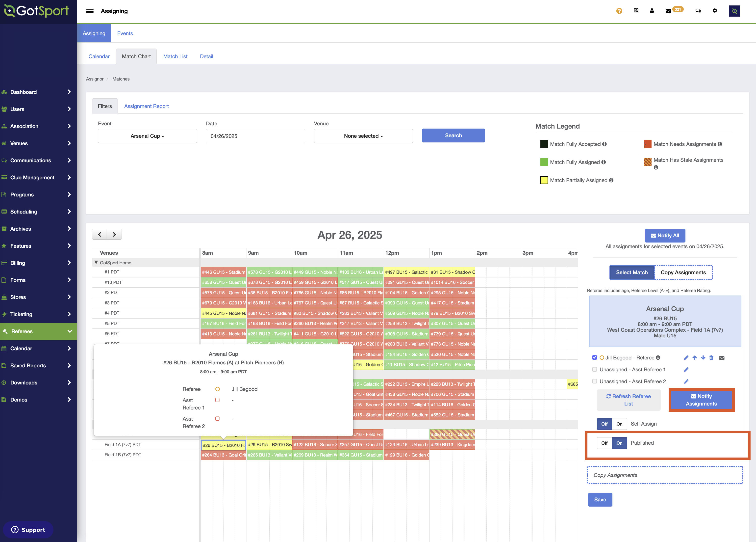Collapse the GotSport Home venue group
Image resolution: width=756 pixels, height=542 pixels.
coord(96,263)
